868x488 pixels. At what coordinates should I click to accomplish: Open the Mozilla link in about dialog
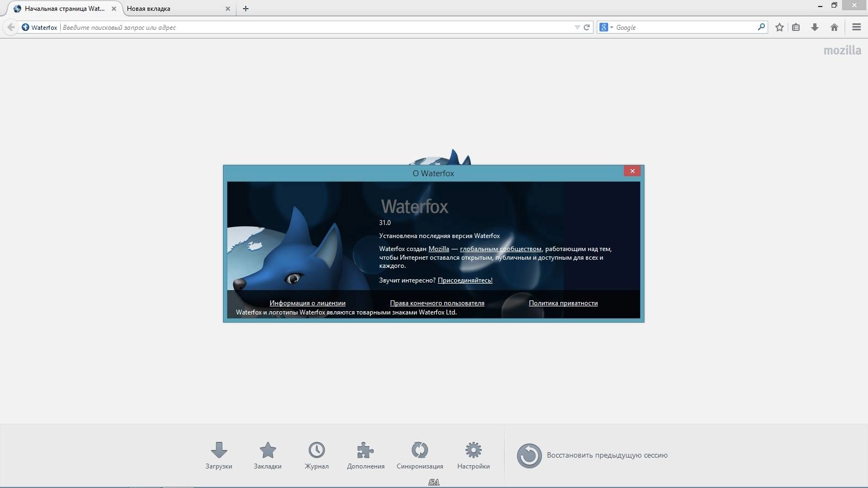click(439, 249)
